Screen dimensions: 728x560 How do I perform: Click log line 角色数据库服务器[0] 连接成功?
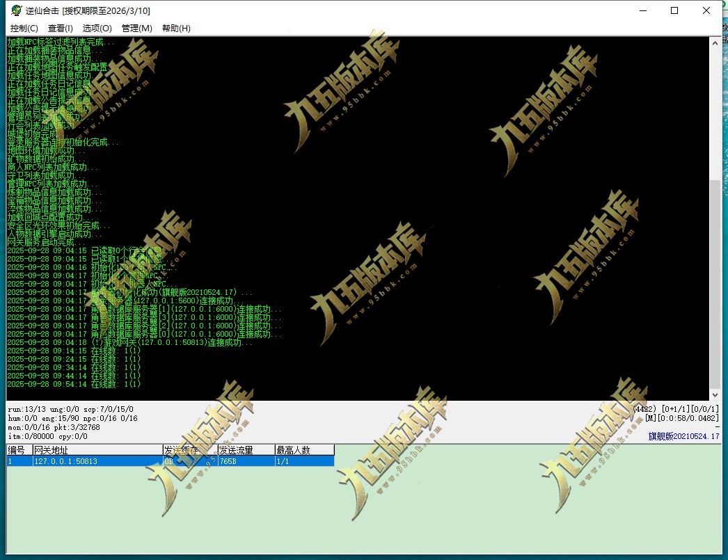click(144, 334)
